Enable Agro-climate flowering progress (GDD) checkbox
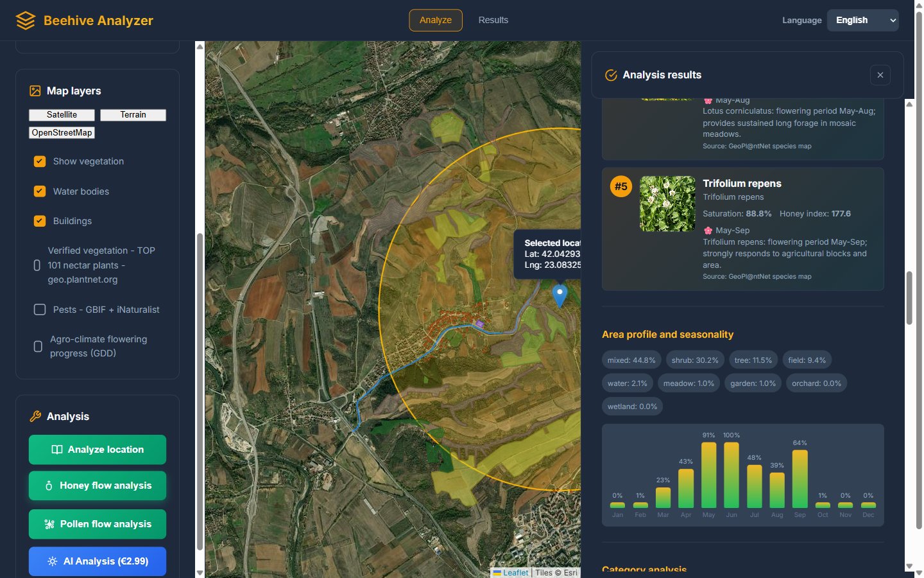 (38, 347)
